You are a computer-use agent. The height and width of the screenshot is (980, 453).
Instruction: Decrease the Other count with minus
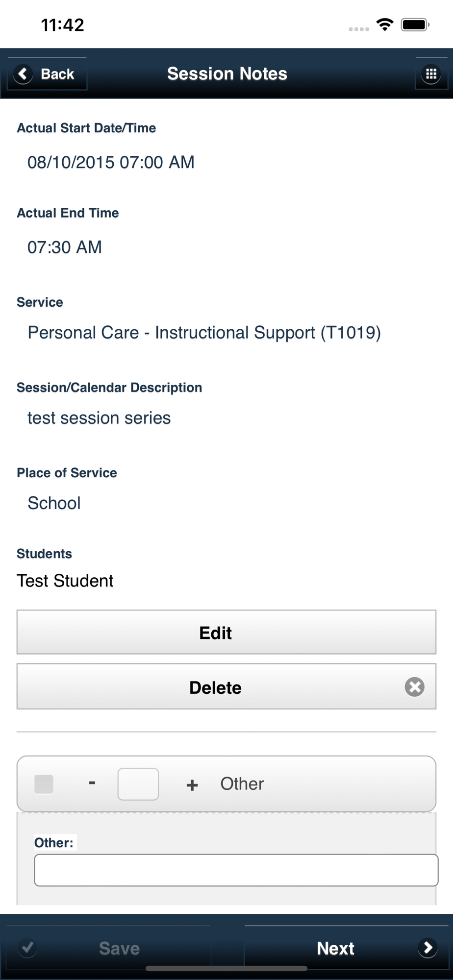tap(92, 783)
